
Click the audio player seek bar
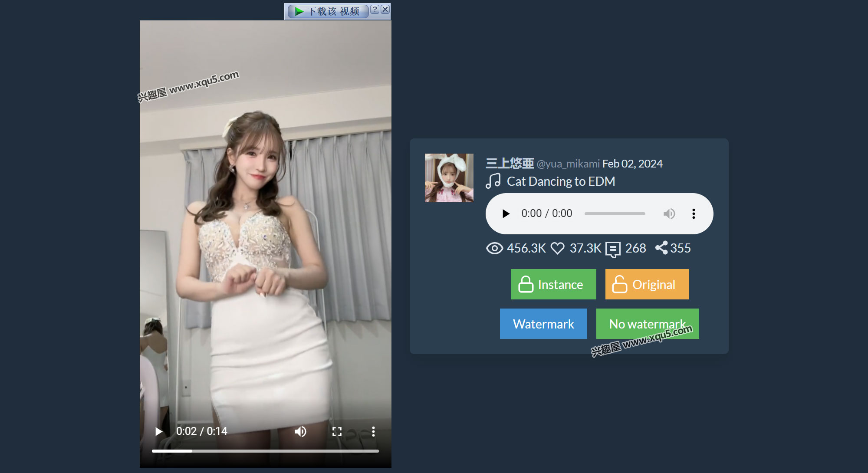click(615, 214)
